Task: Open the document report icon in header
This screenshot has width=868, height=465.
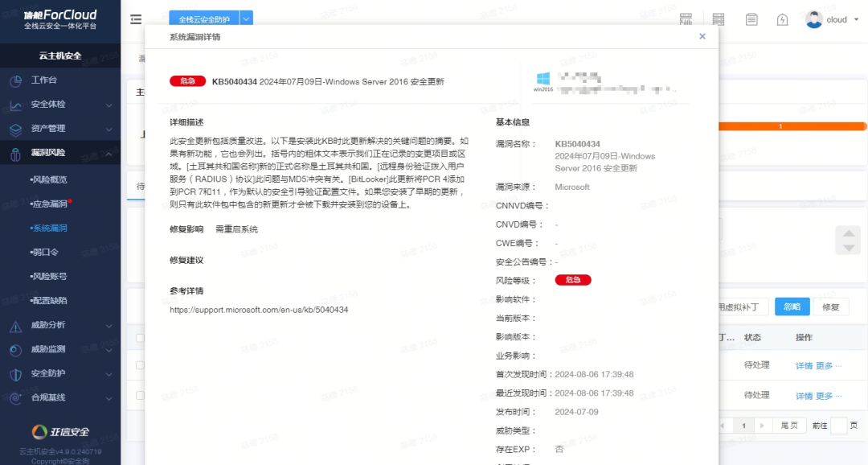Action: (751, 19)
